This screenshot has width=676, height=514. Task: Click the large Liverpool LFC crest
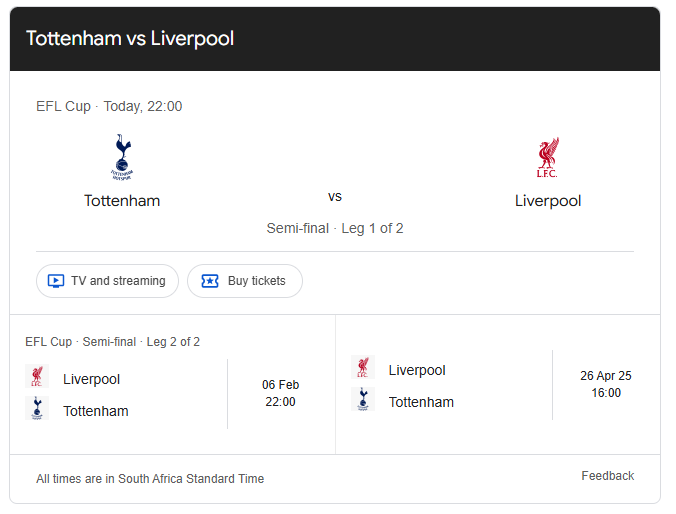tap(548, 157)
